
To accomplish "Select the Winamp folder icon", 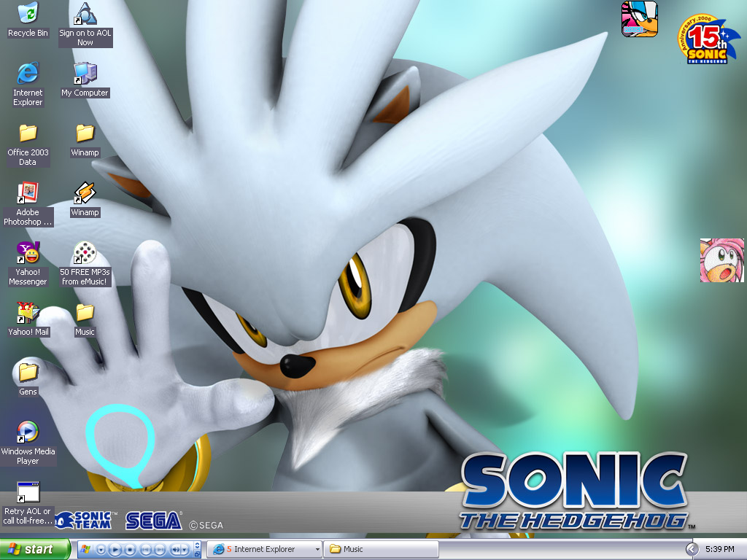I will point(85,139).
